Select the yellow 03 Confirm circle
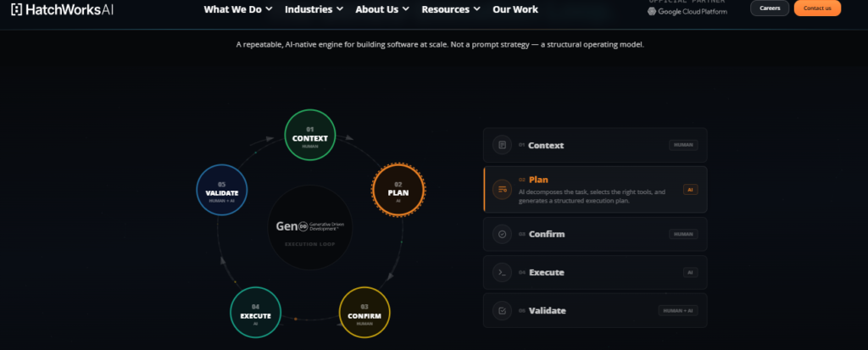 pos(364,313)
